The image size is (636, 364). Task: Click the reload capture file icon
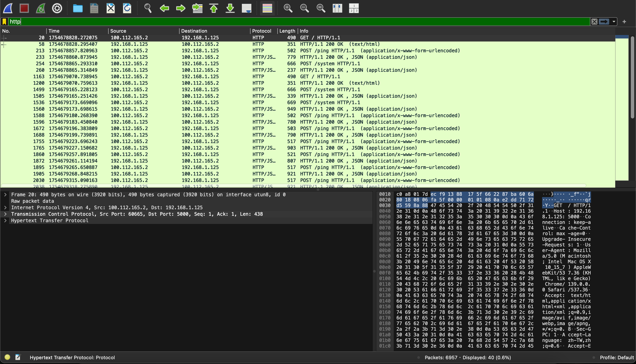[127, 8]
